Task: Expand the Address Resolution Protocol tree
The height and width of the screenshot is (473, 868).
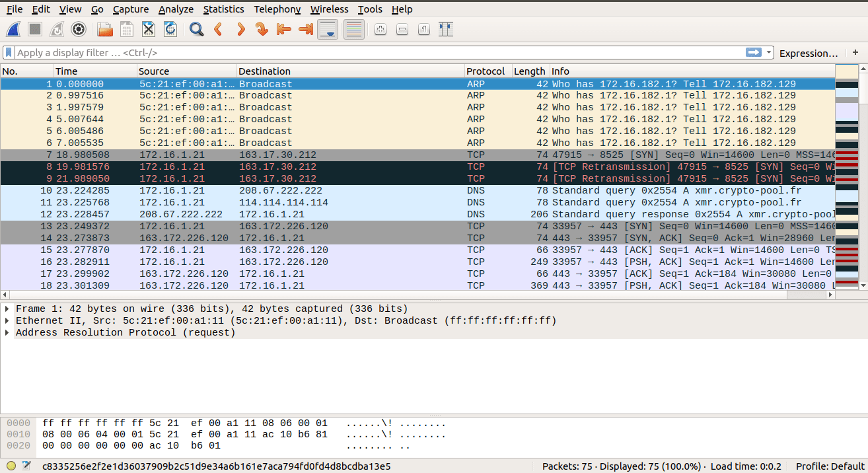Action: pyautogui.click(x=7, y=332)
